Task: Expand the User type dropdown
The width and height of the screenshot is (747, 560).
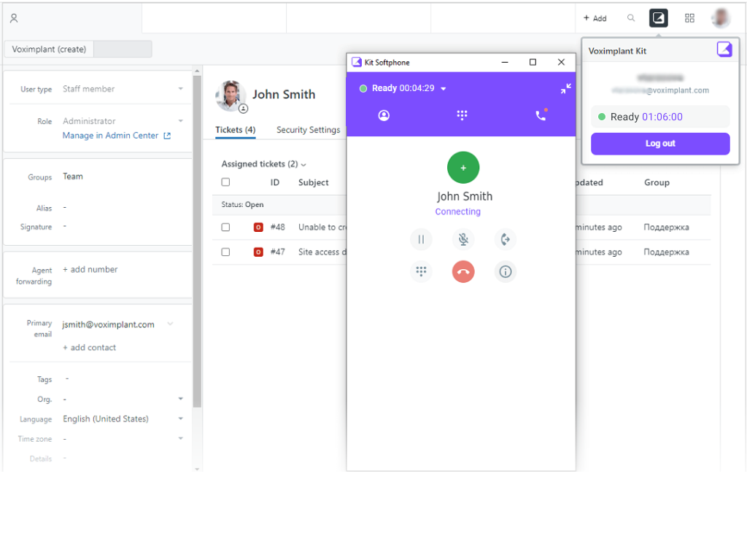Action: 181,88
